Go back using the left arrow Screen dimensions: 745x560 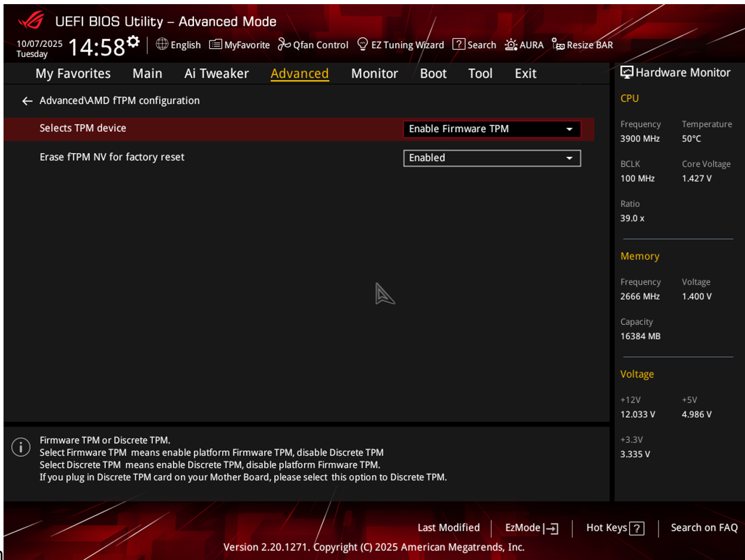tap(27, 101)
